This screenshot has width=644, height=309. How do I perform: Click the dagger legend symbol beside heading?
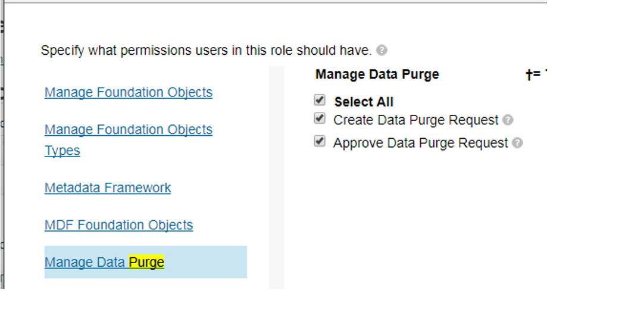533,74
